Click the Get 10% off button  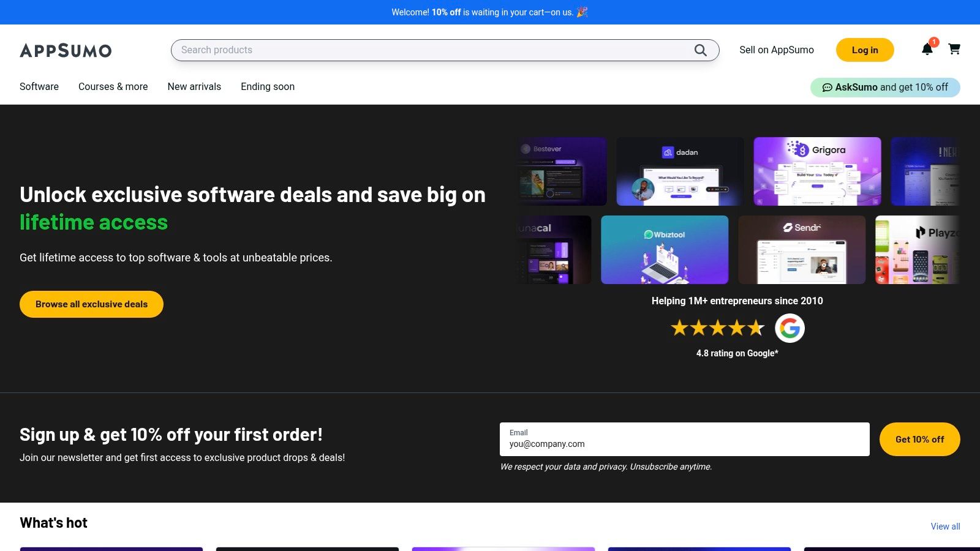(x=919, y=439)
